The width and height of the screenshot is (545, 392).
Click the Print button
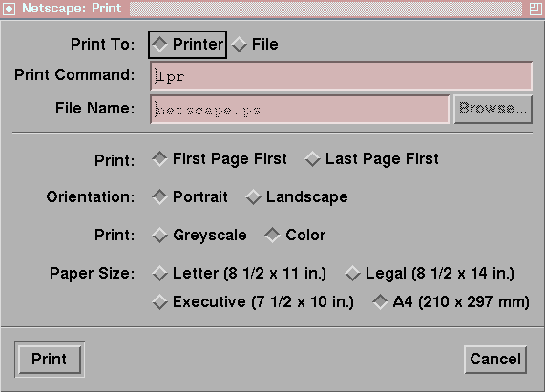pos(50,360)
